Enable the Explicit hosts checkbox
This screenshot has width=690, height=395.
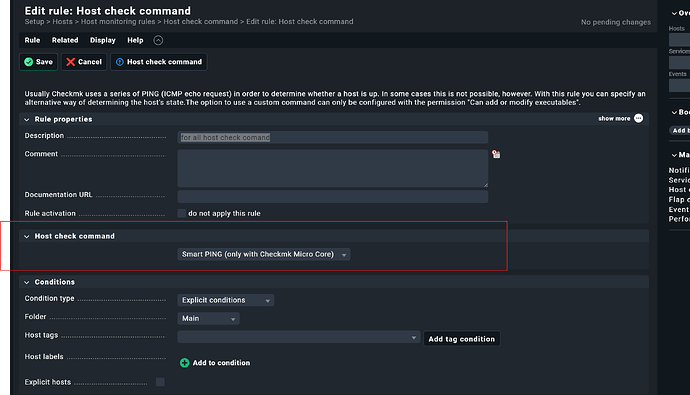[160, 382]
